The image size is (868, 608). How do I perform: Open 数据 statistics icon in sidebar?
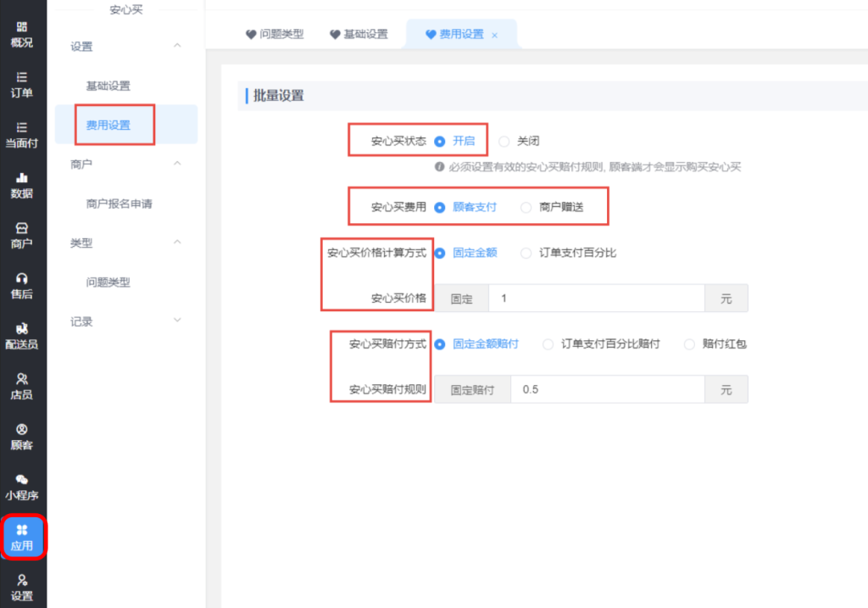[x=22, y=185]
